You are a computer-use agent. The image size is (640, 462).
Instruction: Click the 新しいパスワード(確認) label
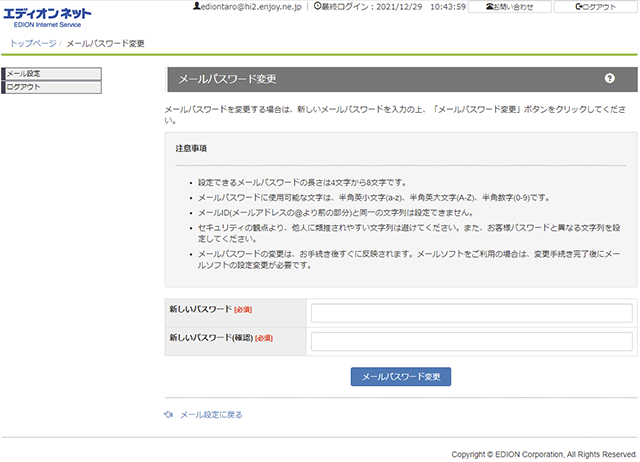pyautogui.click(x=211, y=338)
